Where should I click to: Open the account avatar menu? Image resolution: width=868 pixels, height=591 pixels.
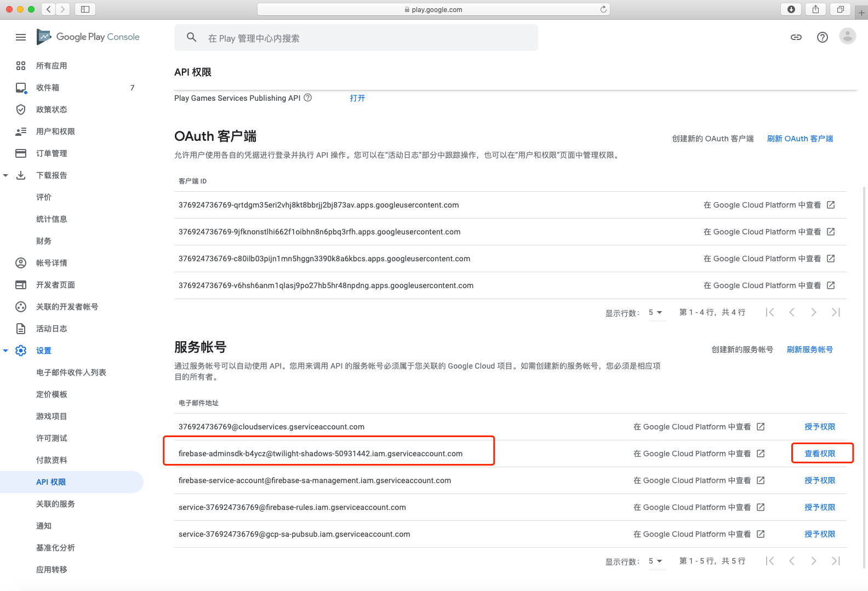[848, 37]
